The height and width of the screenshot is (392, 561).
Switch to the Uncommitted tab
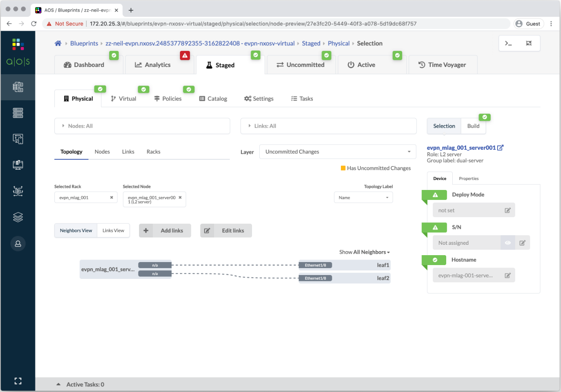pos(300,65)
